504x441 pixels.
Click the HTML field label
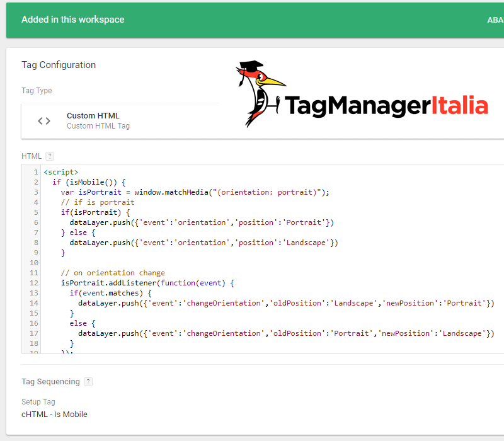[x=31, y=156]
